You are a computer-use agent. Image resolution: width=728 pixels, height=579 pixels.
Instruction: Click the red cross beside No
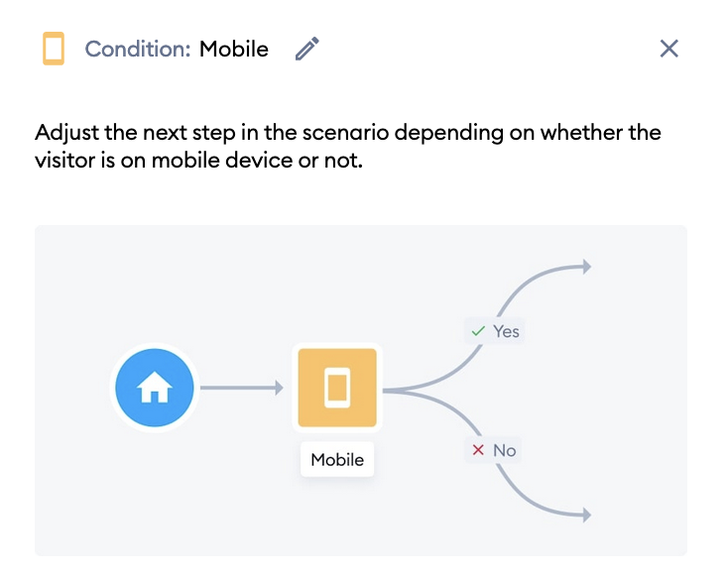point(478,450)
